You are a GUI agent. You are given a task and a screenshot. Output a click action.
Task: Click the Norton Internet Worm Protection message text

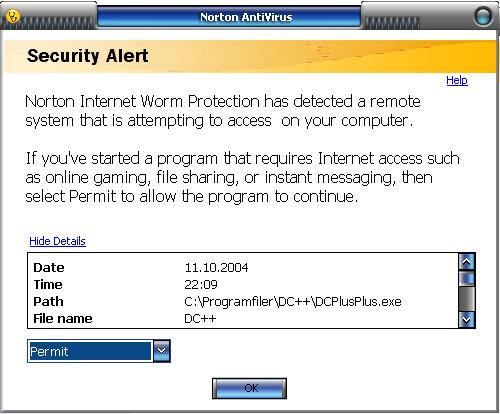click(223, 111)
